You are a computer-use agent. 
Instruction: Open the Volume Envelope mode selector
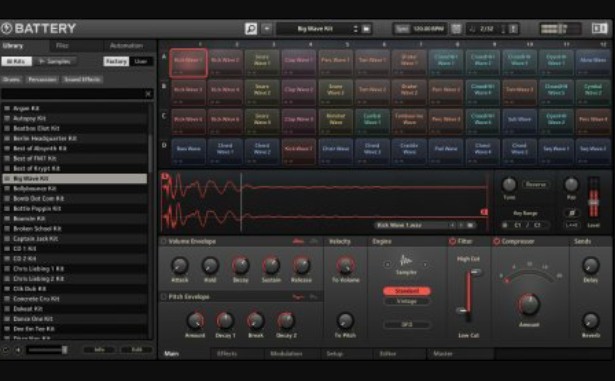(x=298, y=241)
